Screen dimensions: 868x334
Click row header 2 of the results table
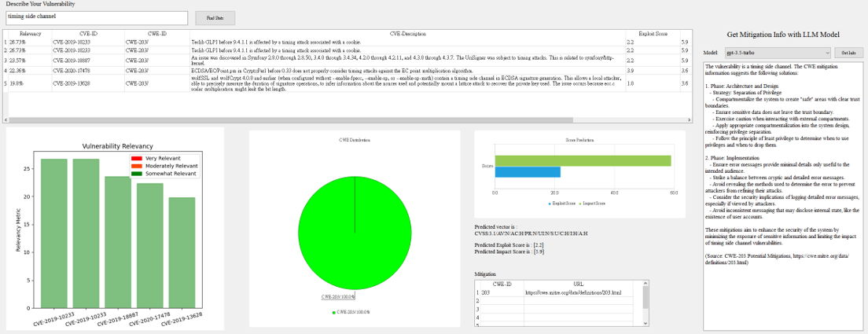click(x=6, y=50)
